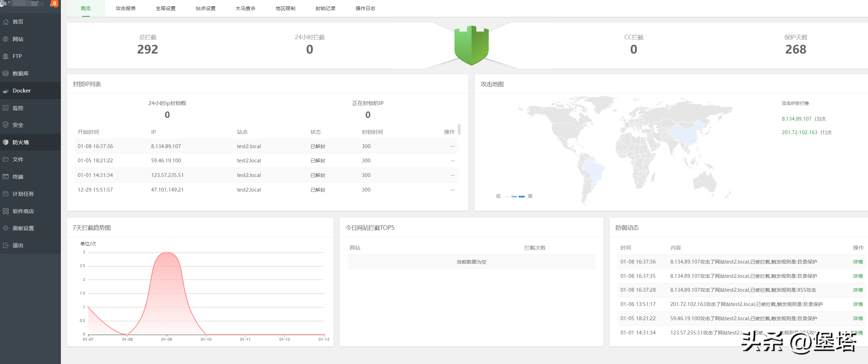Click row start time 01-08 16:37:36
Viewport: 868px width, 364px height.
pos(95,146)
